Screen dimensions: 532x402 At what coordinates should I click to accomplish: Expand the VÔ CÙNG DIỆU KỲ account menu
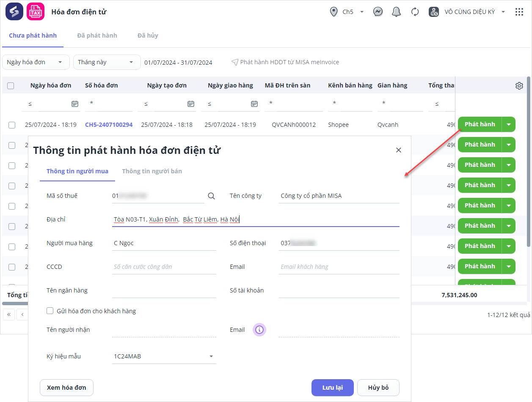pos(503,12)
